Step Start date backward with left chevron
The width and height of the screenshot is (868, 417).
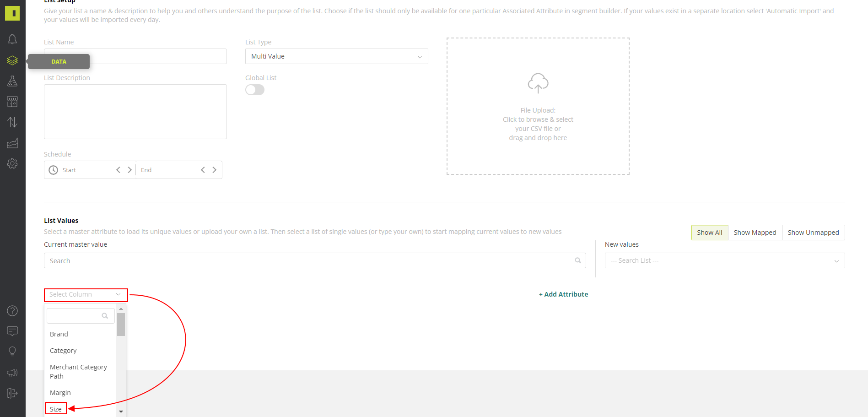tap(118, 170)
